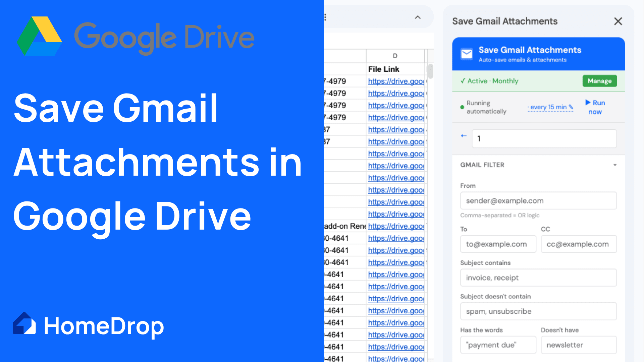Screen dimensions: 644x362
Task: Click the Manage button
Action: (x=600, y=81)
